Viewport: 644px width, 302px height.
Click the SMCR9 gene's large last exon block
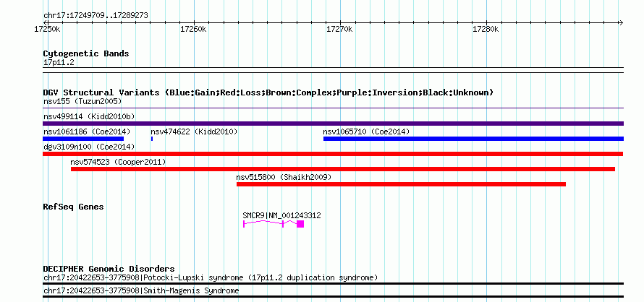[300, 224]
